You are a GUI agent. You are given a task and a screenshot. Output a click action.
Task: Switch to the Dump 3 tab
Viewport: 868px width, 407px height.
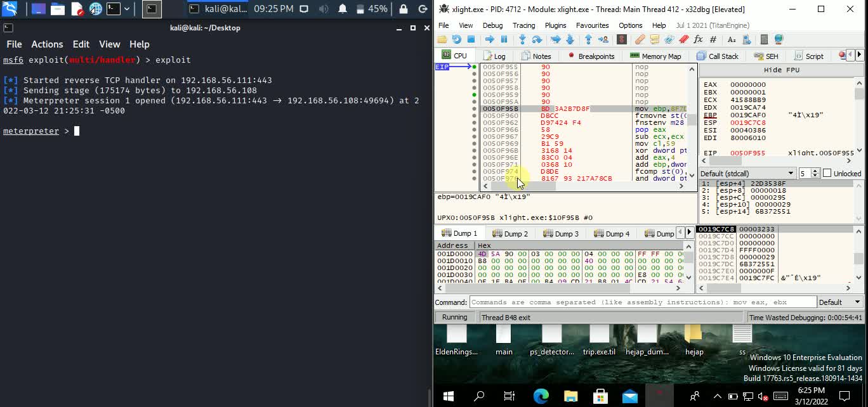click(x=562, y=233)
